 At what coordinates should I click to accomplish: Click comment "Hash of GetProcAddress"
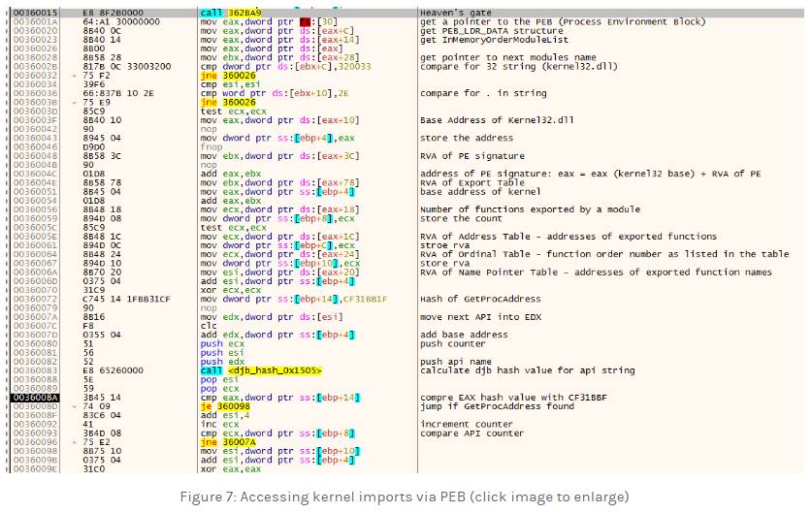480,299
